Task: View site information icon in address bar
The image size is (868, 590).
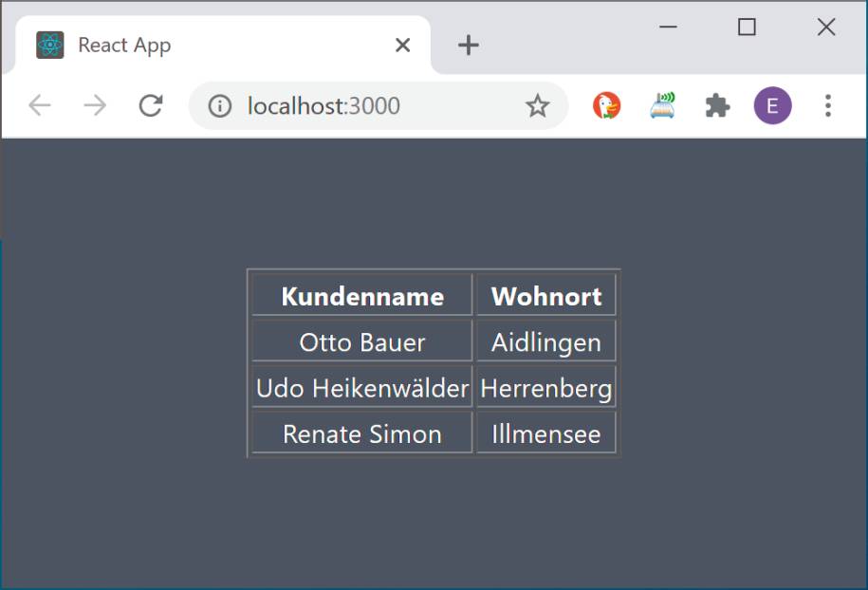Action: tap(220, 105)
